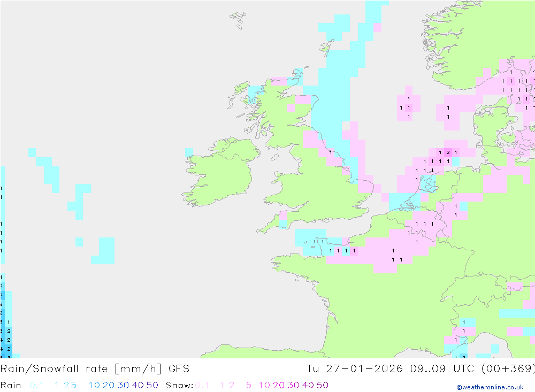Select the 10 value in Rain legend
This screenshot has width=535, height=392.
coord(94,385)
